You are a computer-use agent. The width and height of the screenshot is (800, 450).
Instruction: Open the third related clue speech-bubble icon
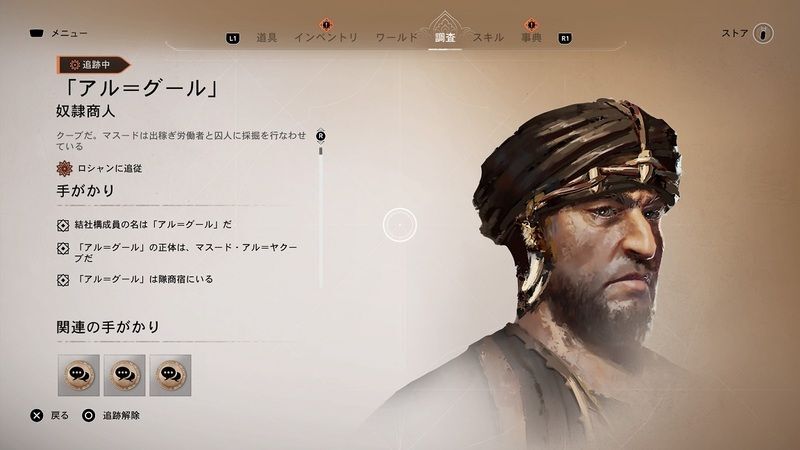[170, 375]
